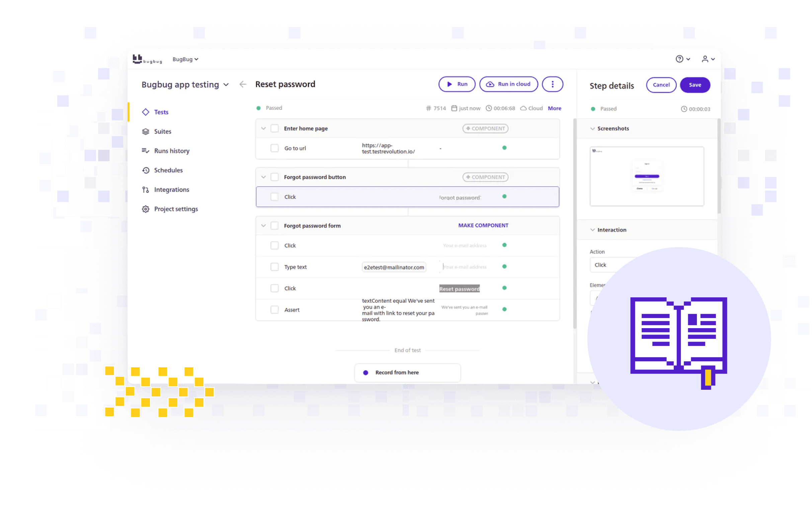Open the user account menu
This screenshot has height=517, width=812.
pyautogui.click(x=708, y=59)
